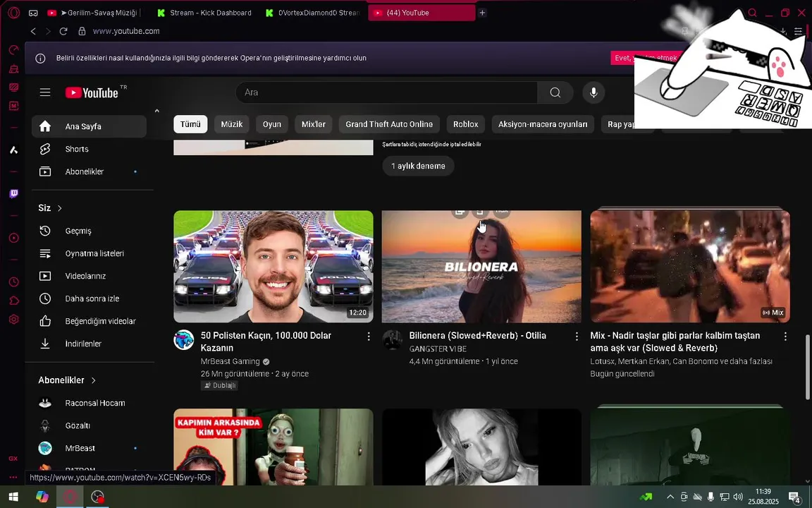Open MrBeast Gaming channel name link
Viewport: 812px width, 508px height.
(230, 361)
